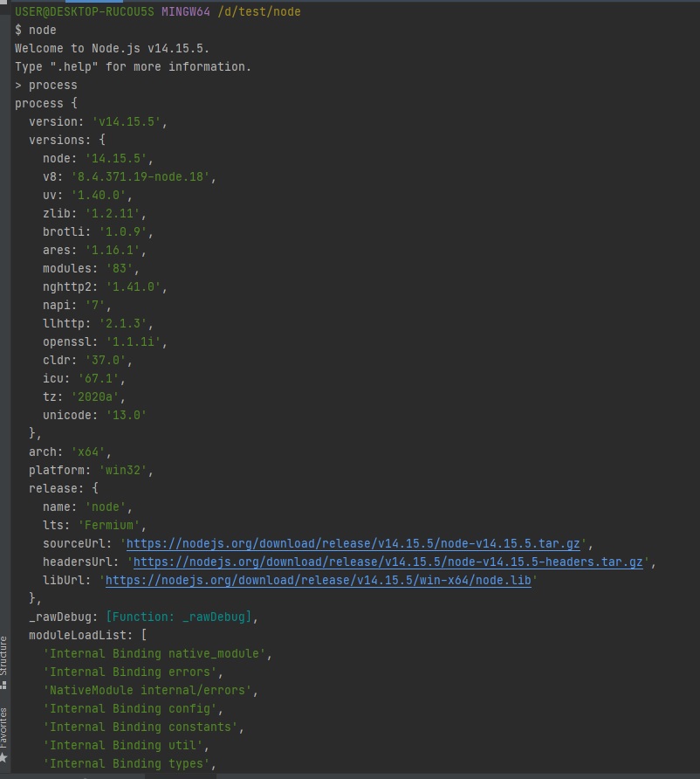
Task: Click the "brotli: '1.0.9'" entry
Action: (x=99, y=232)
